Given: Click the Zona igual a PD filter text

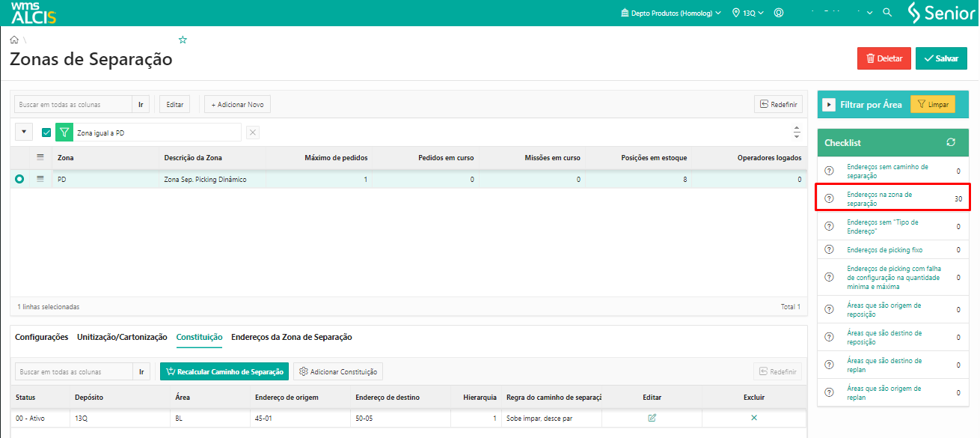Looking at the screenshot, I should pos(101,133).
